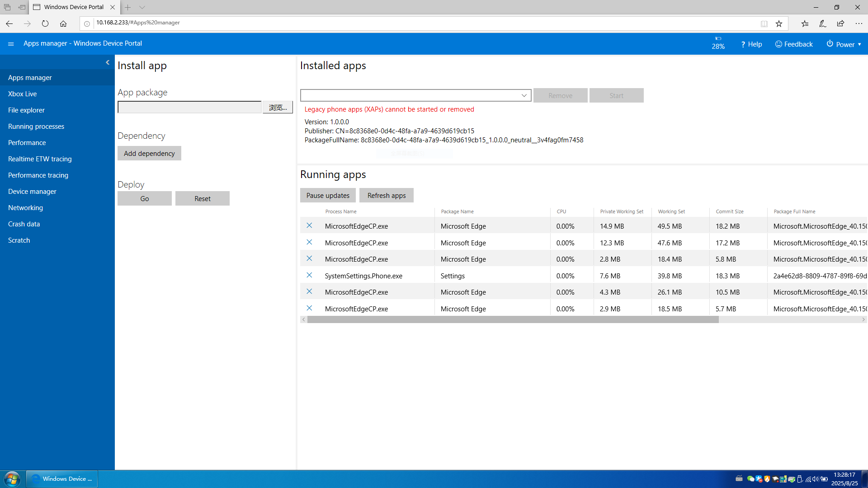Open the WeChat tray icon
868x488 pixels.
coord(750,479)
